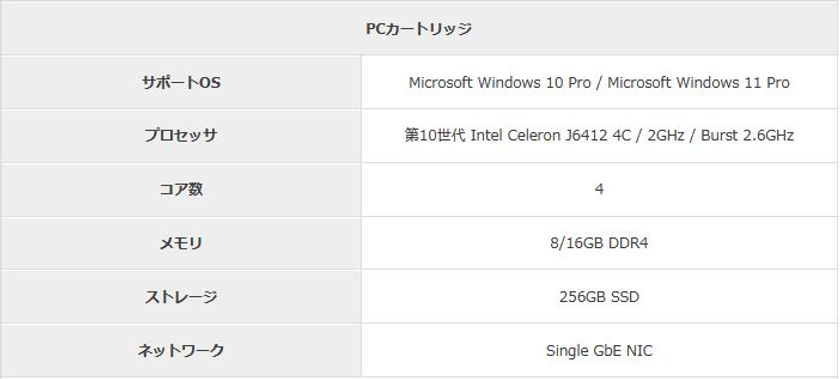This screenshot has width=840, height=379.
Task: Click the Microsoft Windows 11 Pro text
Action: [698, 83]
